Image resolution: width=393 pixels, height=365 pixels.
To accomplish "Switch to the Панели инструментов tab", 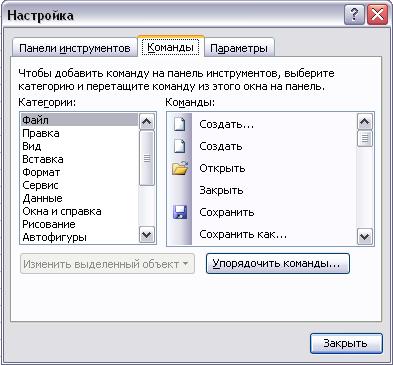I will (x=74, y=48).
